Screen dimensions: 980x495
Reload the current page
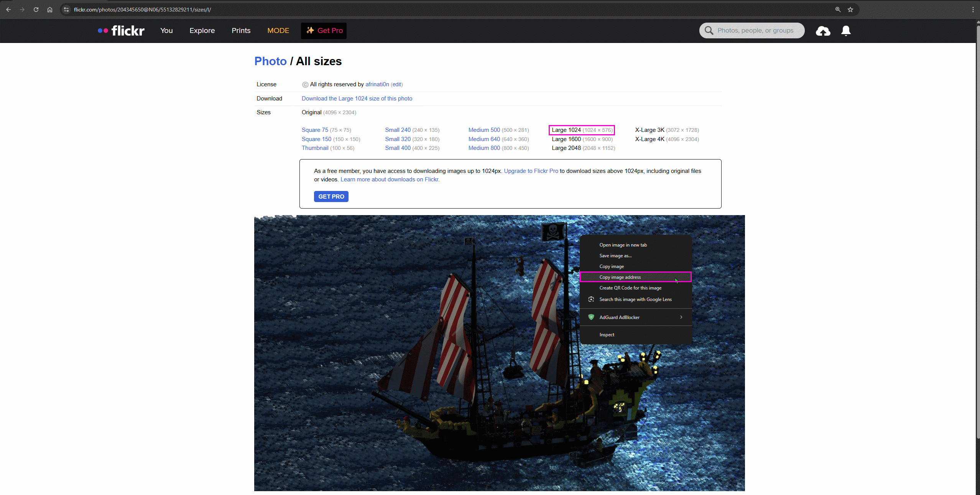(x=36, y=9)
